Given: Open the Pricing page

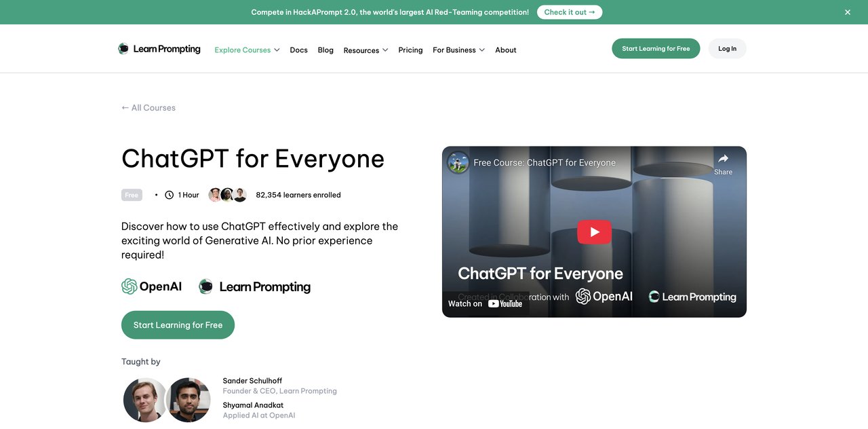Looking at the screenshot, I should pos(410,50).
